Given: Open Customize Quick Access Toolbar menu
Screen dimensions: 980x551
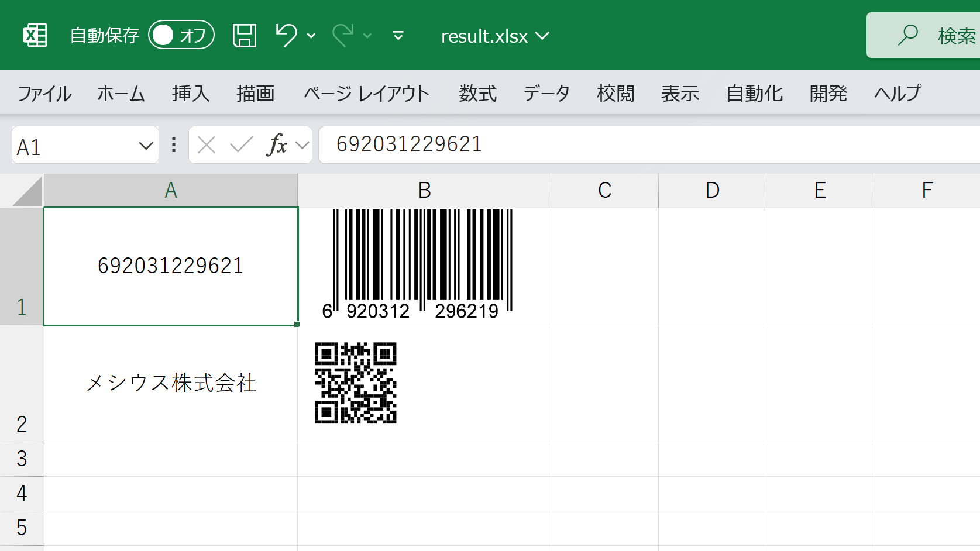Looking at the screenshot, I should (x=398, y=36).
